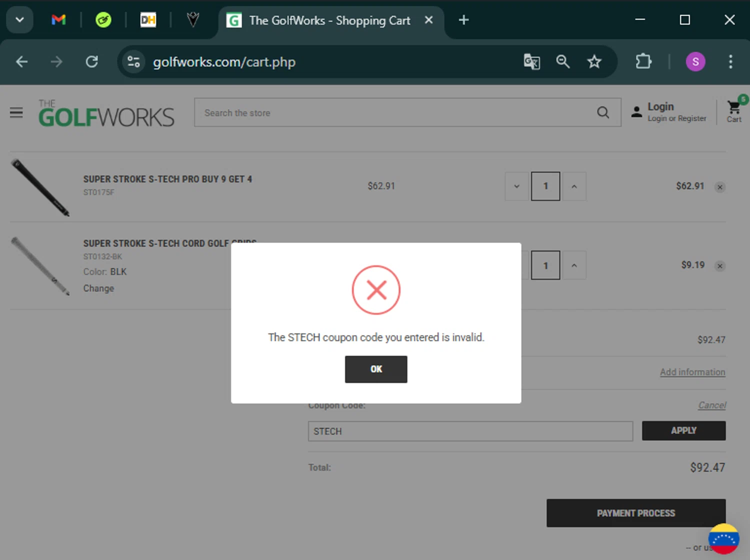Viewport: 750px width, 560px height.
Task: Open the Chrome three-dot menu
Action: coord(730,62)
